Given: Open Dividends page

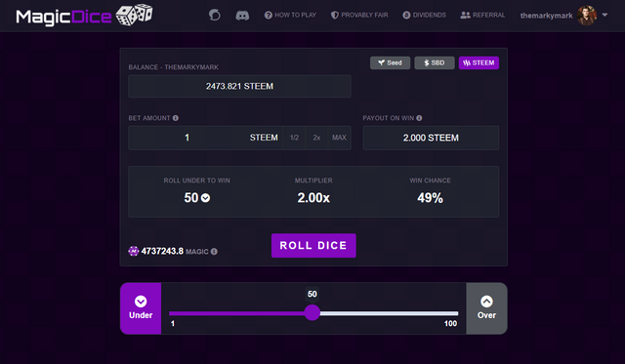Looking at the screenshot, I should 424,16.
